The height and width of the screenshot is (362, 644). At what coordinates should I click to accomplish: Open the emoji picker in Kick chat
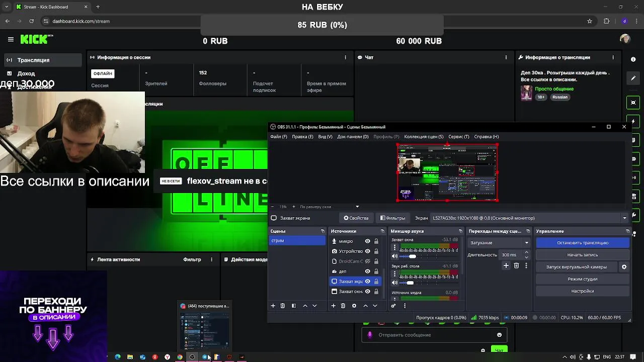point(499,335)
